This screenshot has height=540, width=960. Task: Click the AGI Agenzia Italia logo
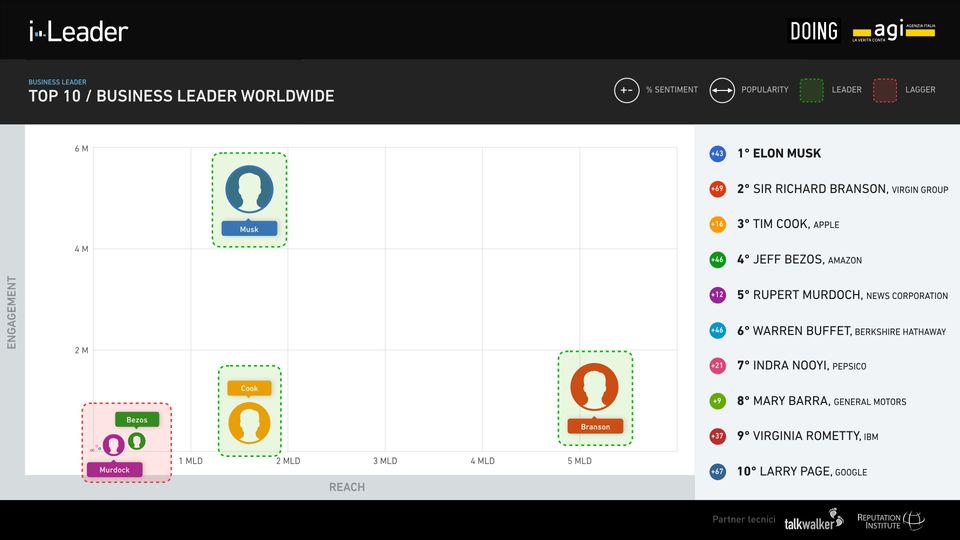(x=893, y=31)
